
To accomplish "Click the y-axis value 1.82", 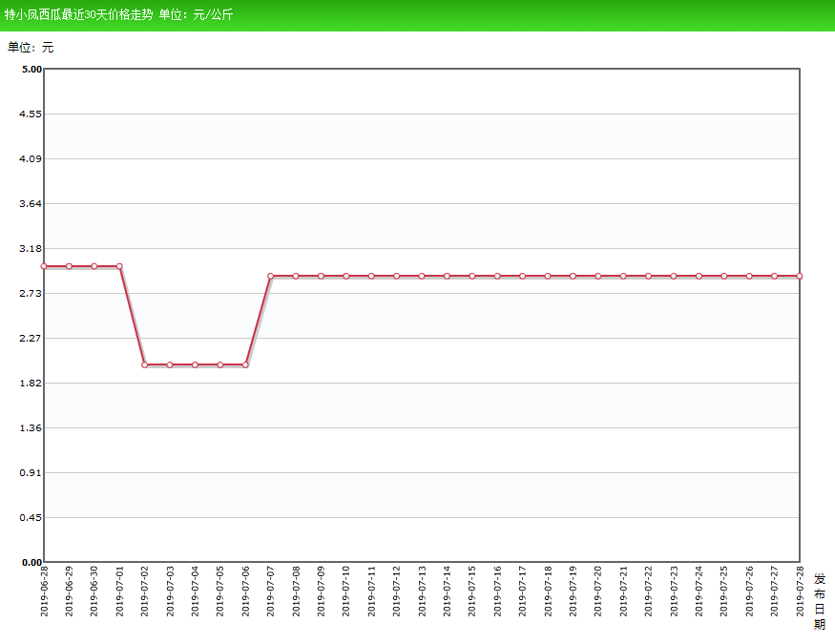I will tap(31, 384).
